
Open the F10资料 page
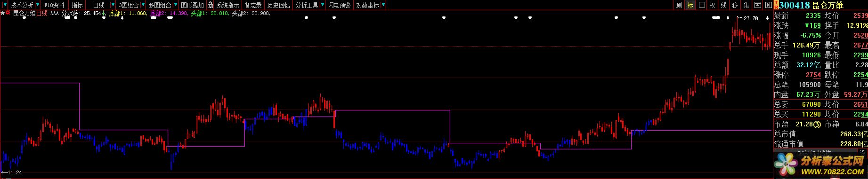tap(54, 5)
